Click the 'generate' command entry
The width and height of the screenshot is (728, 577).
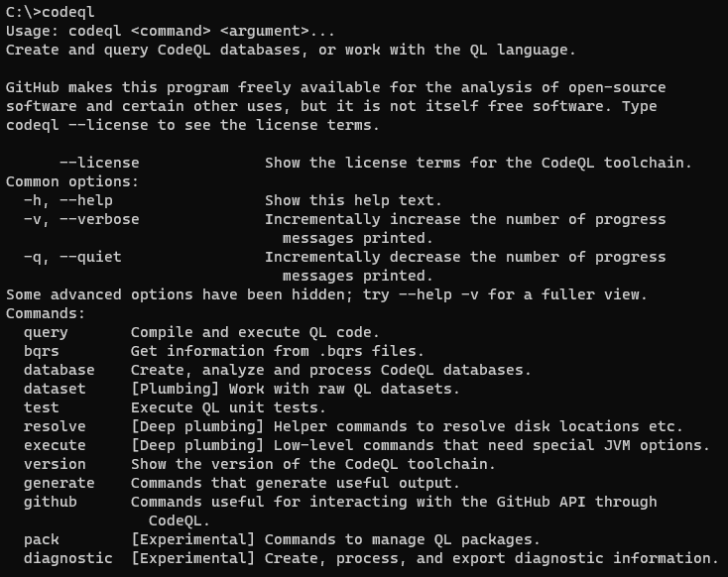(59, 484)
